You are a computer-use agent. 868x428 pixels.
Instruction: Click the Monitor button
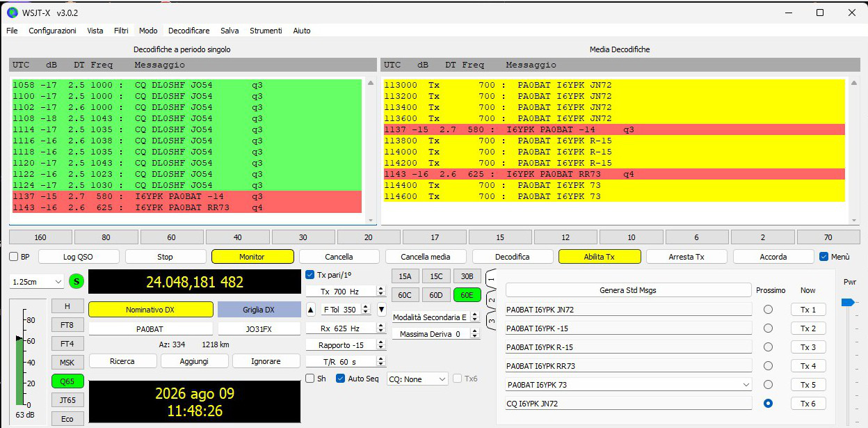click(x=252, y=257)
